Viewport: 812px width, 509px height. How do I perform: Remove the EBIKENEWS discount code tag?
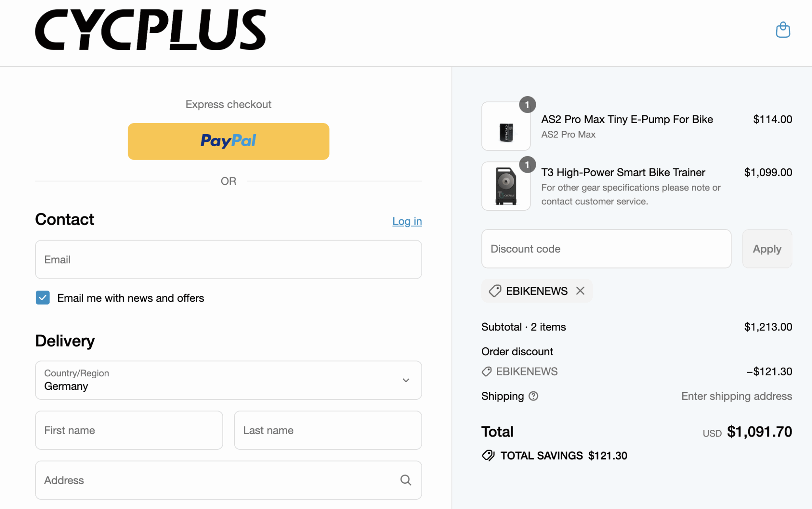click(580, 291)
